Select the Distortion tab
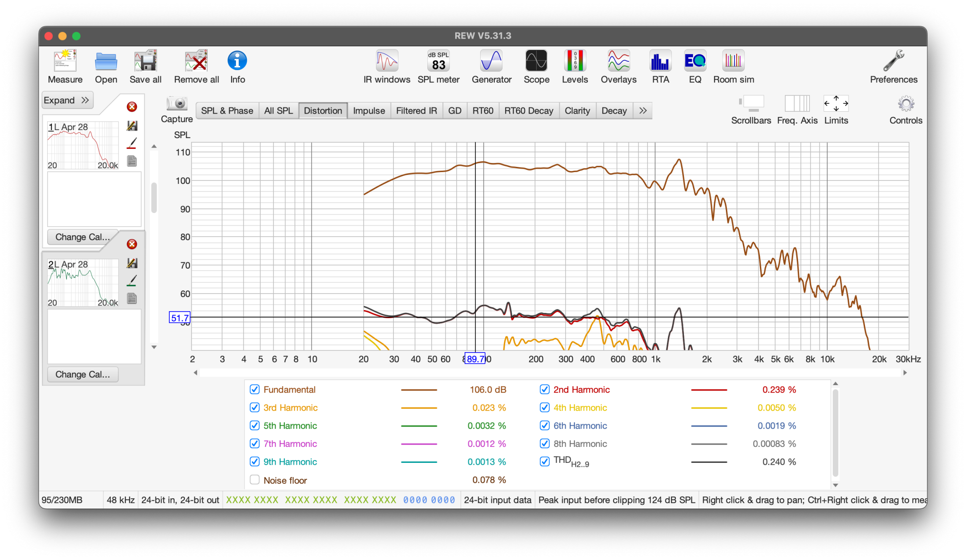The image size is (966, 560). click(x=323, y=111)
